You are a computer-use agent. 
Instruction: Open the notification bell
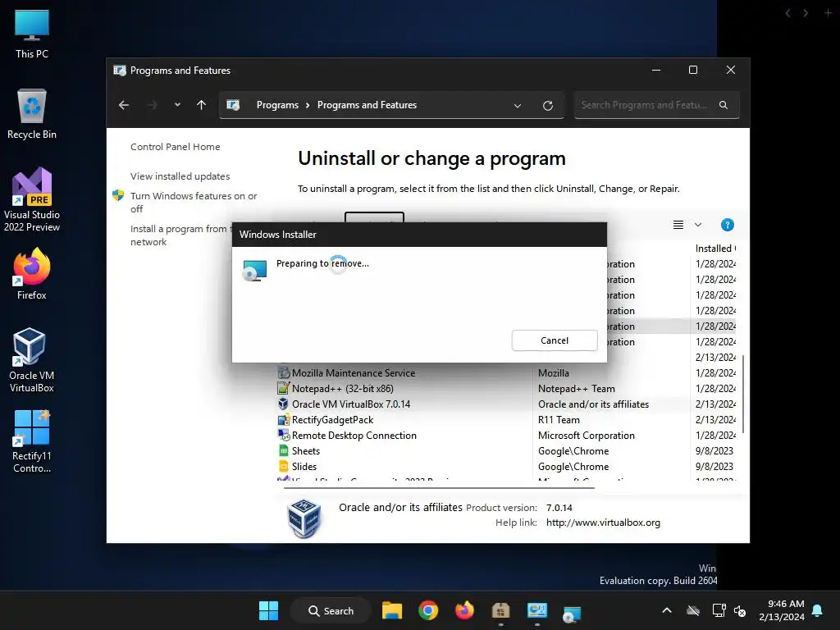click(818, 610)
